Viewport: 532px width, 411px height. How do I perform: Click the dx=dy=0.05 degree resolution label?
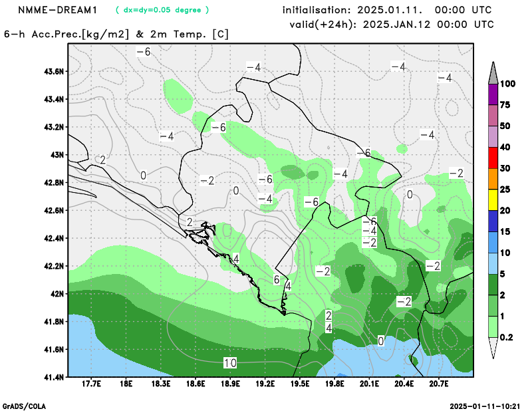coord(162,10)
